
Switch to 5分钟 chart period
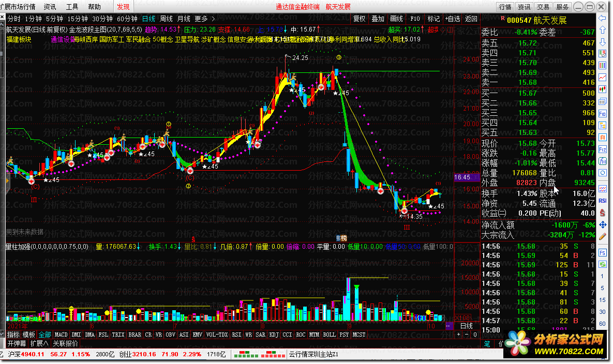pyautogui.click(x=54, y=19)
